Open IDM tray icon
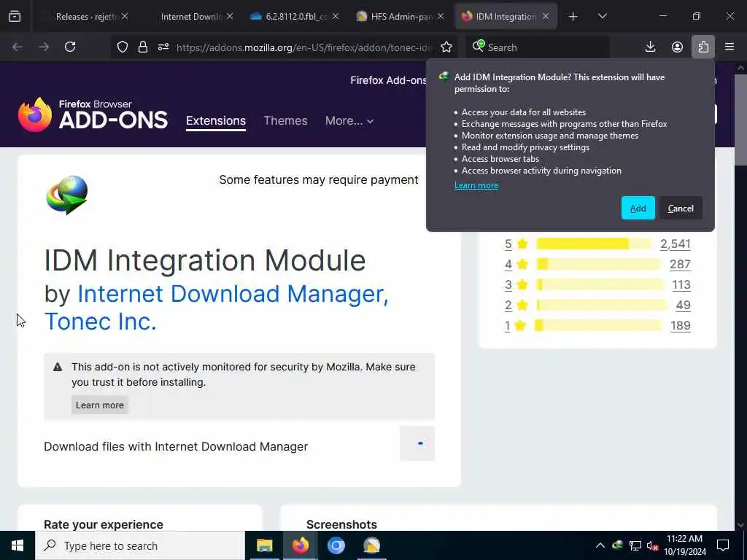This screenshot has width=747, height=560. tap(618, 545)
